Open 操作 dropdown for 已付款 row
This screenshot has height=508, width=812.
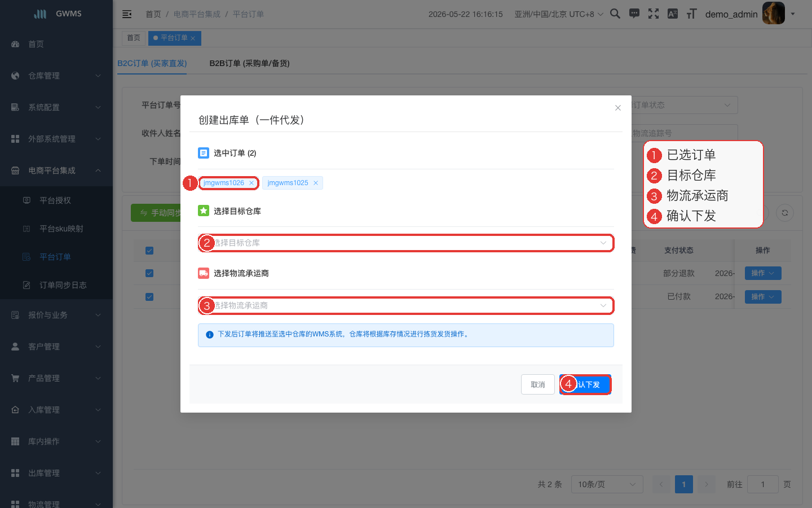point(763,297)
